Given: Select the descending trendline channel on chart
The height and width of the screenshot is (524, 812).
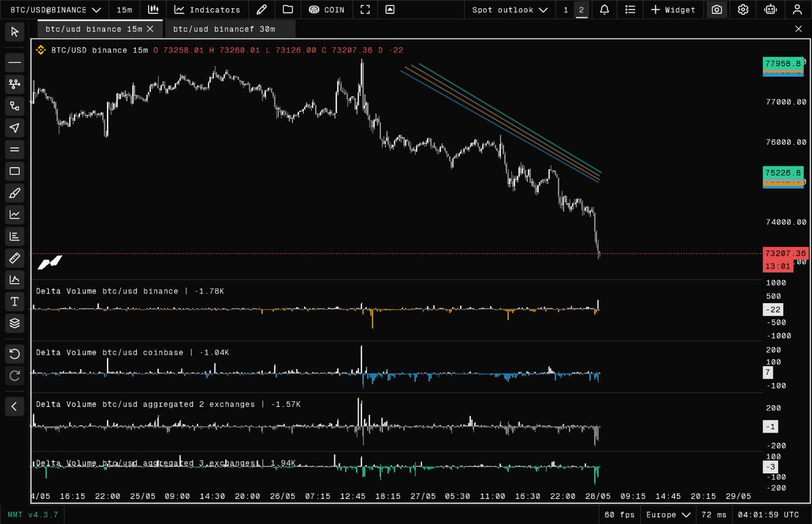Looking at the screenshot, I should pos(501,123).
